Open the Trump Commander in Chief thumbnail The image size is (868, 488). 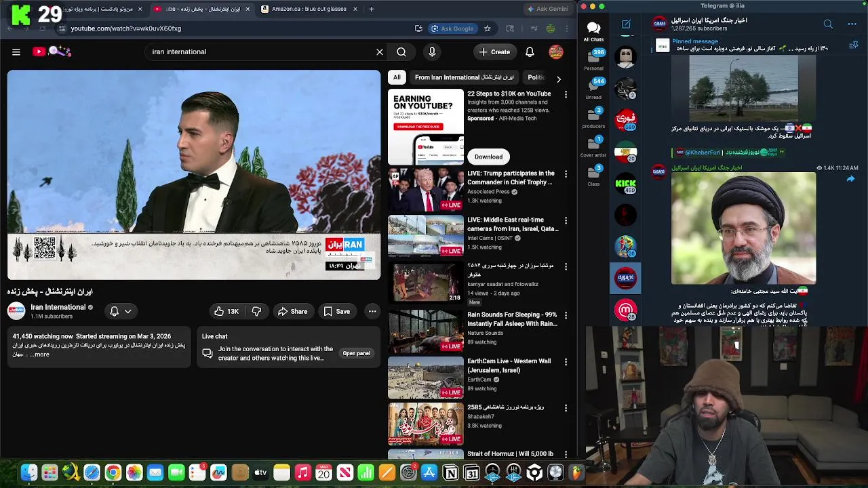click(x=426, y=190)
